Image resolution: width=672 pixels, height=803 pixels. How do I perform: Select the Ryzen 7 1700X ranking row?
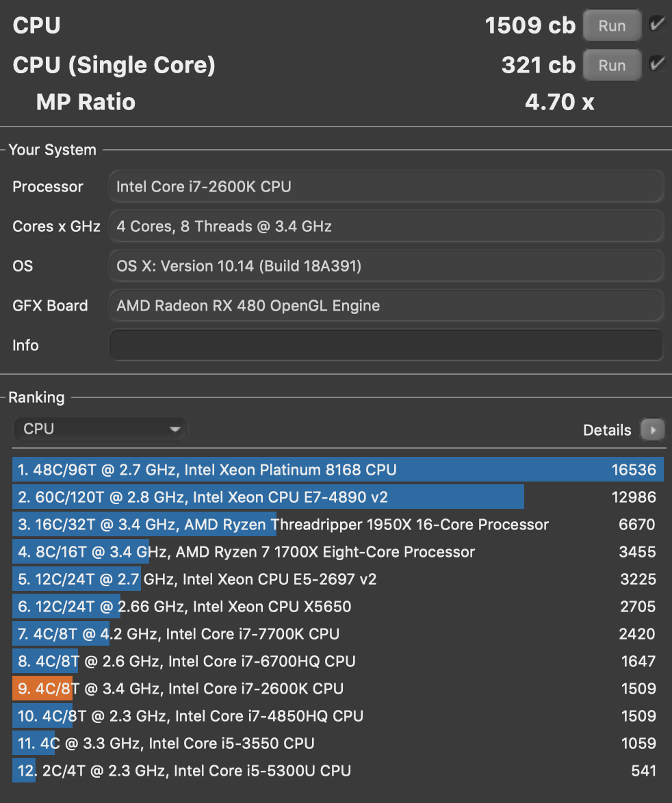pos(338,551)
